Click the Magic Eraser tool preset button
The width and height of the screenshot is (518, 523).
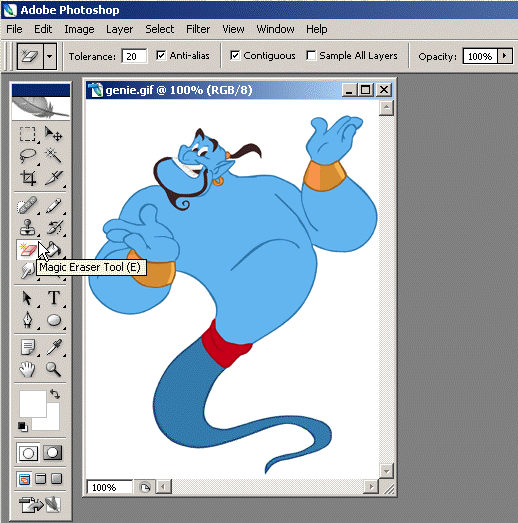click(x=30, y=56)
